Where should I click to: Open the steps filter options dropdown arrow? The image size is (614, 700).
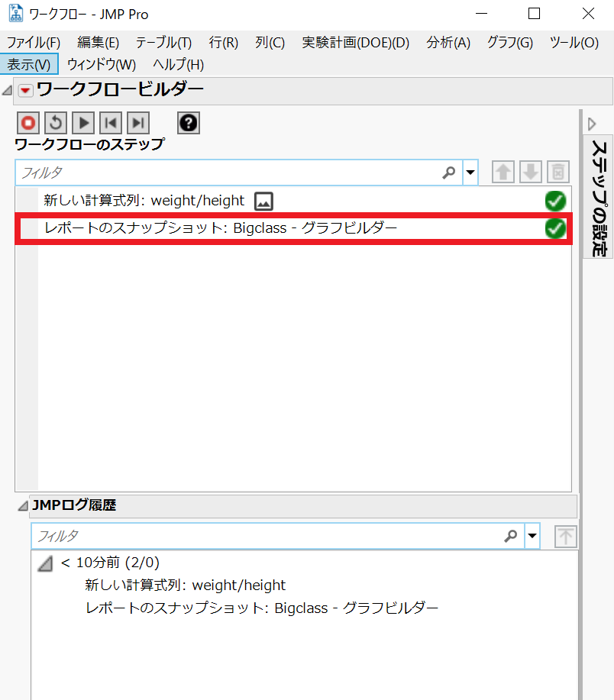[470, 173]
